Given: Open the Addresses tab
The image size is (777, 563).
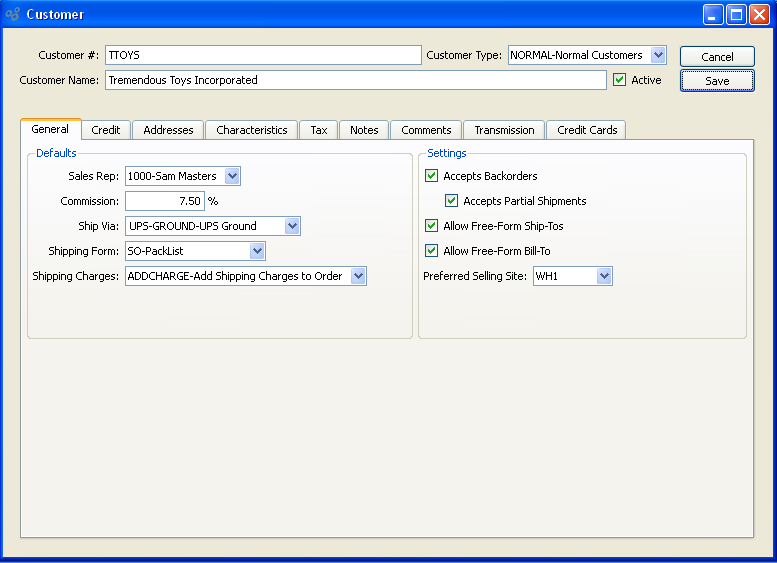Looking at the screenshot, I should (x=168, y=130).
